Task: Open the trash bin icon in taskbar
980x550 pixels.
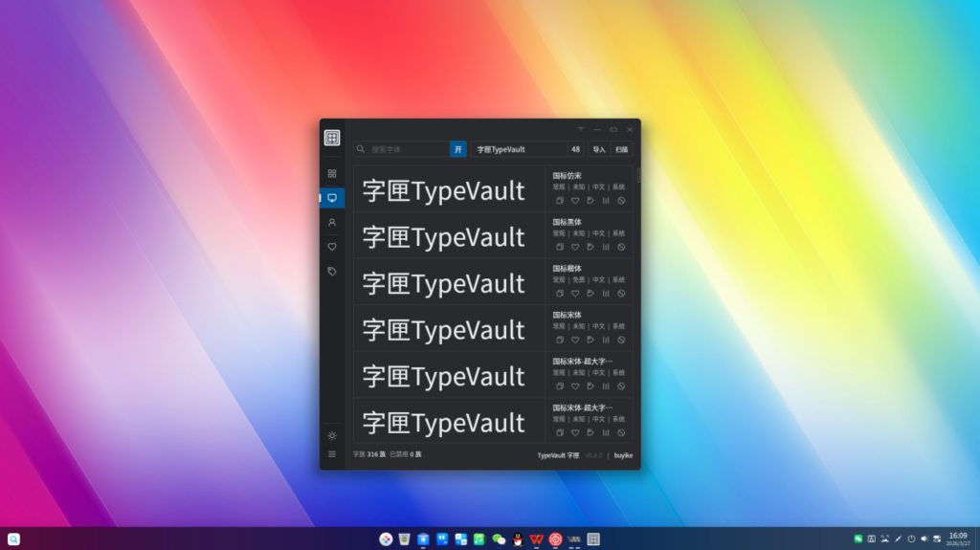Action: click(405, 539)
